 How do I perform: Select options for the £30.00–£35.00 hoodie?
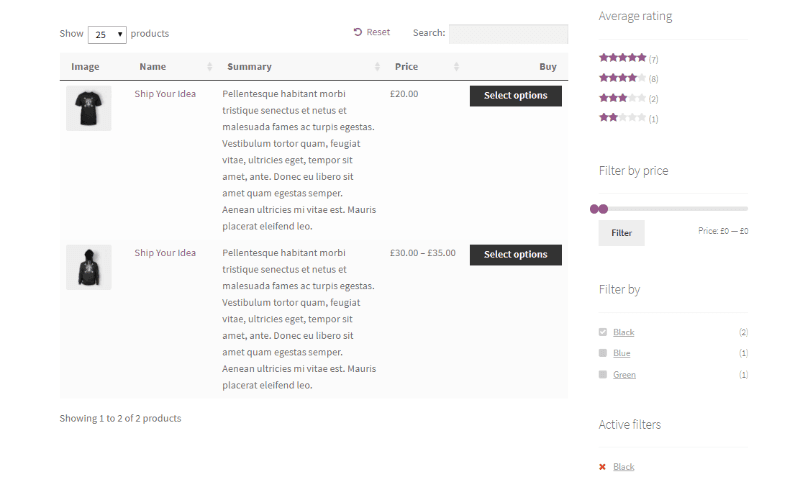[x=515, y=255]
